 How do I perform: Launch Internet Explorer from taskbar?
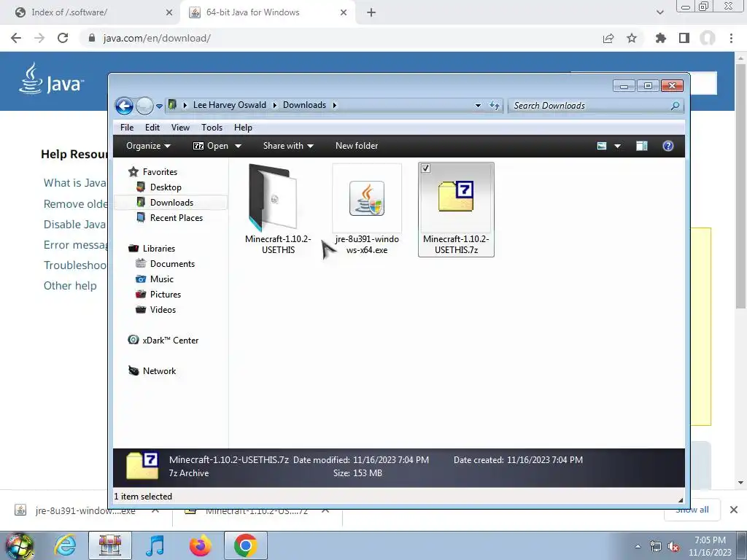65,545
